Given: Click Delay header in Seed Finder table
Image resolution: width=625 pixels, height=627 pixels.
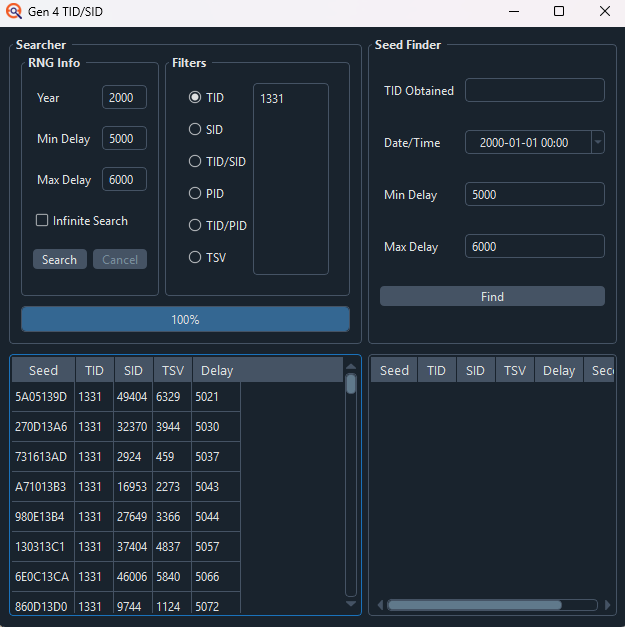Looking at the screenshot, I should click(559, 370).
